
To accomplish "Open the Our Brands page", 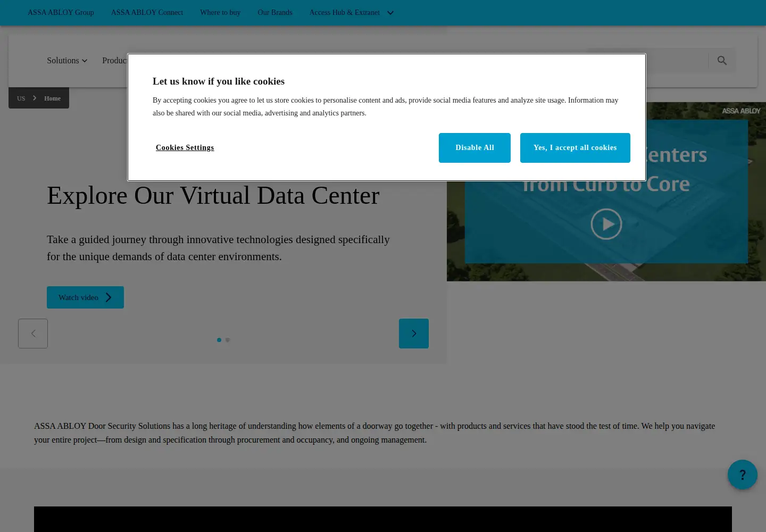I will tap(275, 12).
